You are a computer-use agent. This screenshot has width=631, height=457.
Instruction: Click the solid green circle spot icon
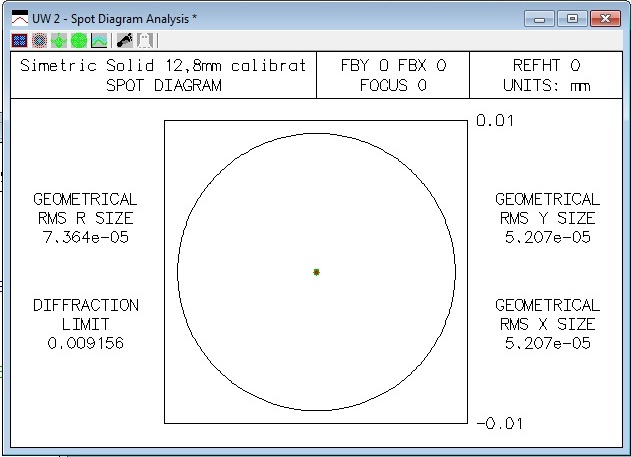79,40
